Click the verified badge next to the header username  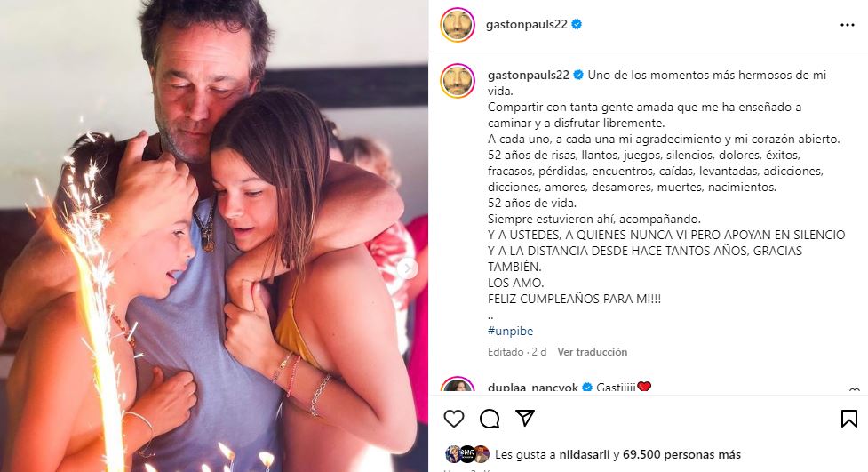tap(577, 24)
